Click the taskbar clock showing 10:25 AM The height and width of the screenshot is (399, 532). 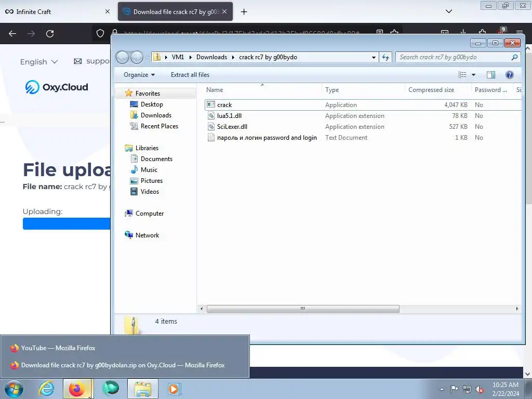click(x=506, y=389)
